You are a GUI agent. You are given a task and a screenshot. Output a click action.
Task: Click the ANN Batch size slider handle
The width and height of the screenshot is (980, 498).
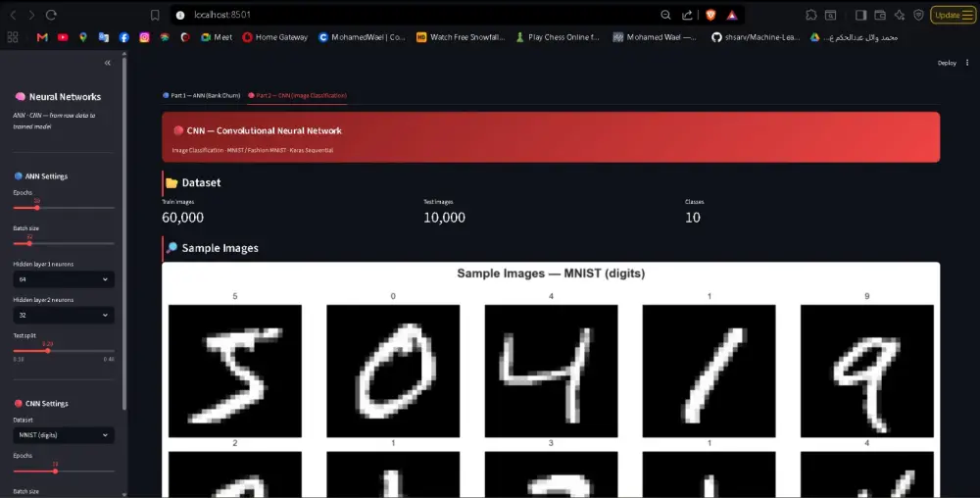pos(29,243)
